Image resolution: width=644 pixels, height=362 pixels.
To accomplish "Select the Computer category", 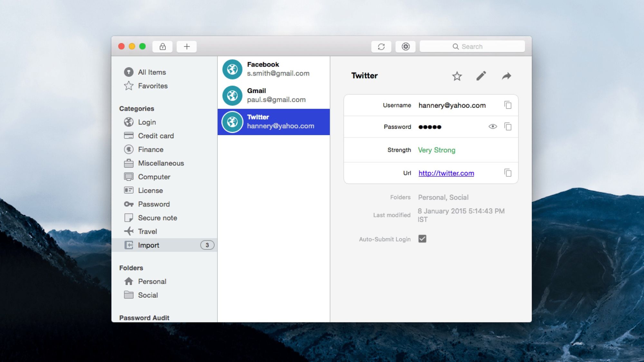I will (x=154, y=177).
